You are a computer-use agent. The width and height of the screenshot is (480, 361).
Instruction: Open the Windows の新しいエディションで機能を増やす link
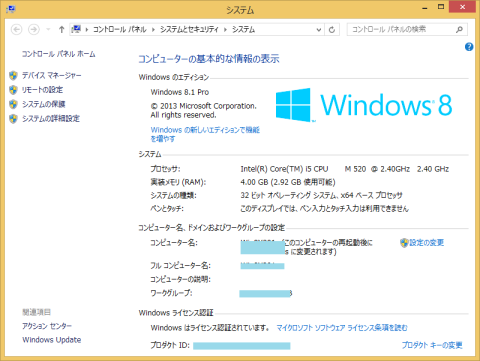tap(205, 134)
